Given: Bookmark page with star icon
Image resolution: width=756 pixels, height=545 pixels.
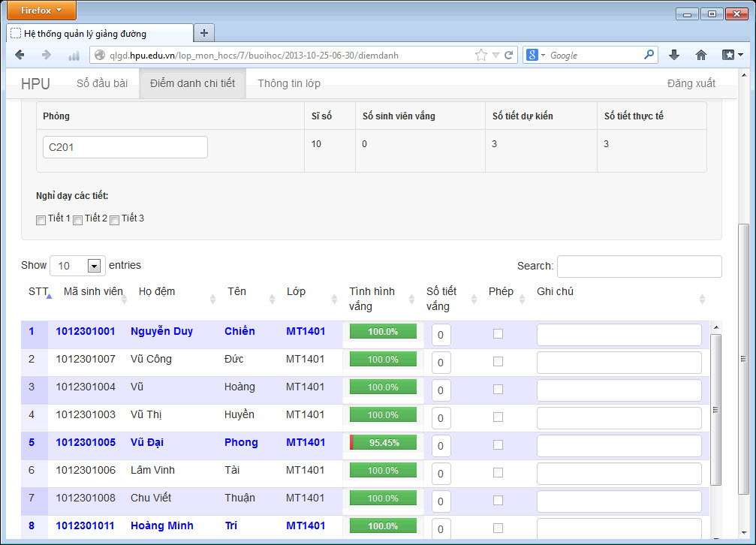Looking at the screenshot, I should click(x=481, y=55).
